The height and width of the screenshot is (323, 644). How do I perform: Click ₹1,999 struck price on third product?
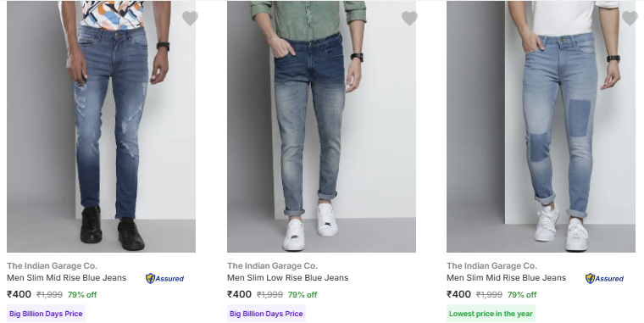[489, 295]
